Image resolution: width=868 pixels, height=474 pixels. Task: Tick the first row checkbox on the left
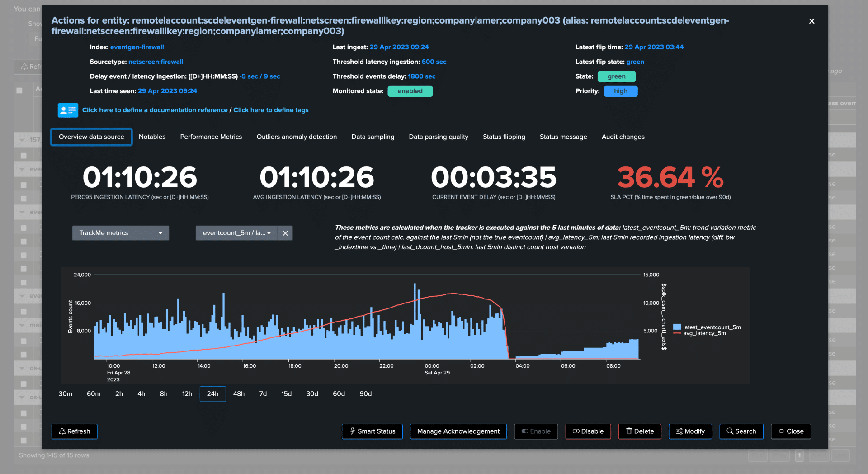[x=24, y=155]
